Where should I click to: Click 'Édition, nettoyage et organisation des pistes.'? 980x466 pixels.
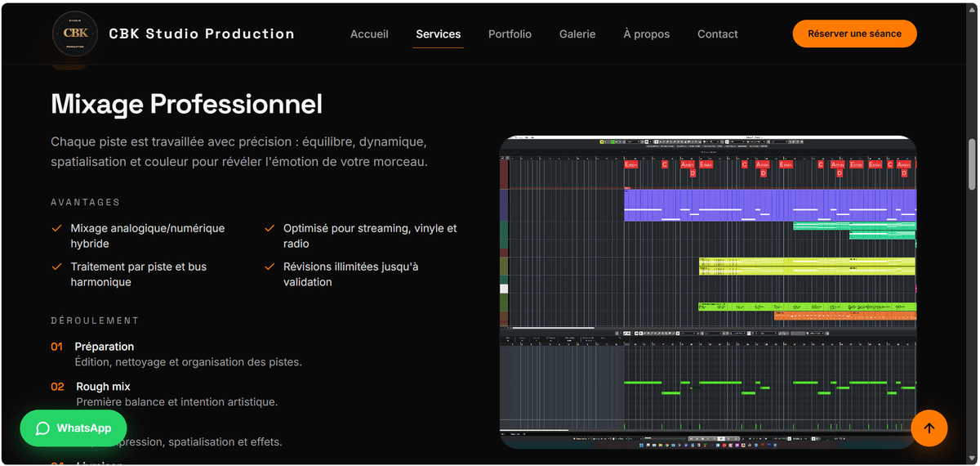[189, 362]
